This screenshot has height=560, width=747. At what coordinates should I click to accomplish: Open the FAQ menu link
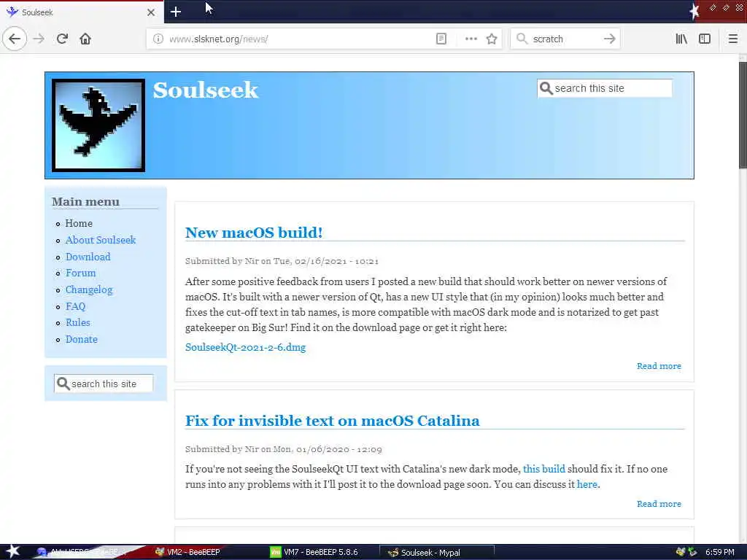tap(75, 306)
